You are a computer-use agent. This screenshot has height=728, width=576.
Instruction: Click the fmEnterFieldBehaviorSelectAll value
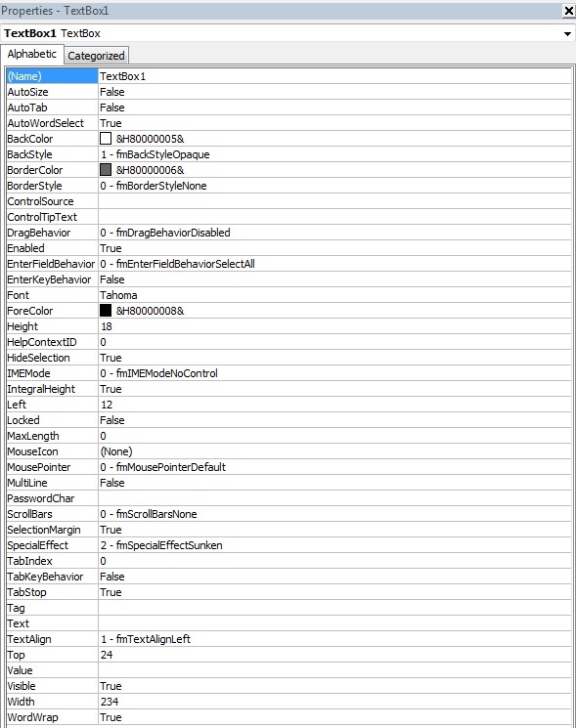tap(334, 264)
